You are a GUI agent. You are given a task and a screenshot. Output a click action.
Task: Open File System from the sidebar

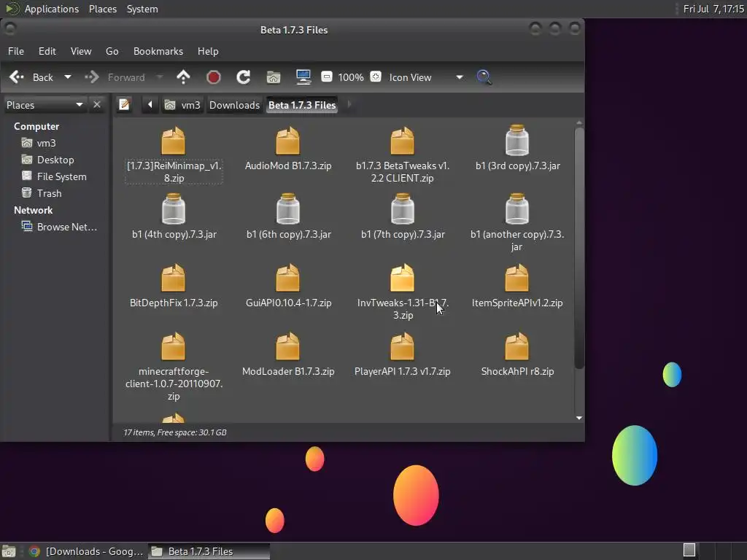click(54, 176)
